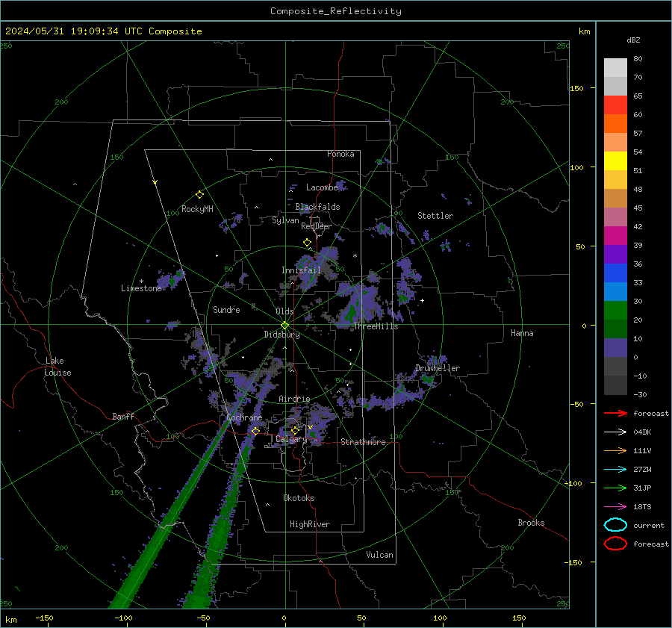Screen dimensions: 672x628
Task: Click the Lacombe city label
Action: [x=321, y=187]
